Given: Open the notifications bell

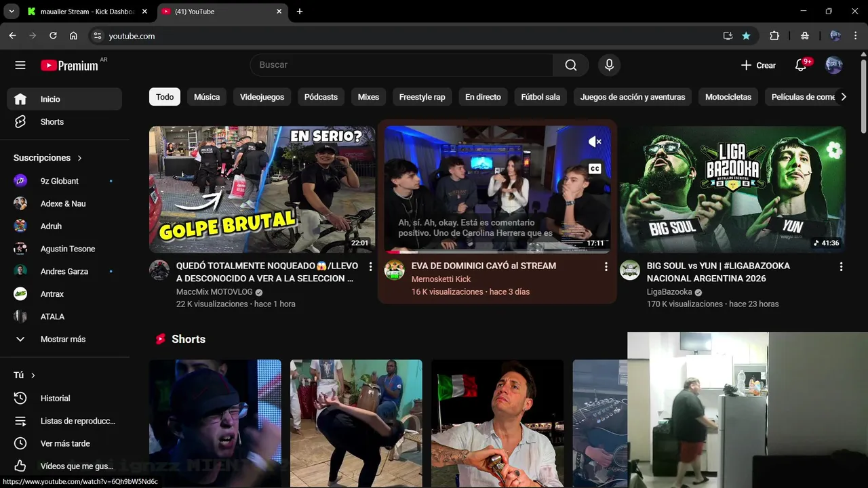Looking at the screenshot, I should (801, 65).
